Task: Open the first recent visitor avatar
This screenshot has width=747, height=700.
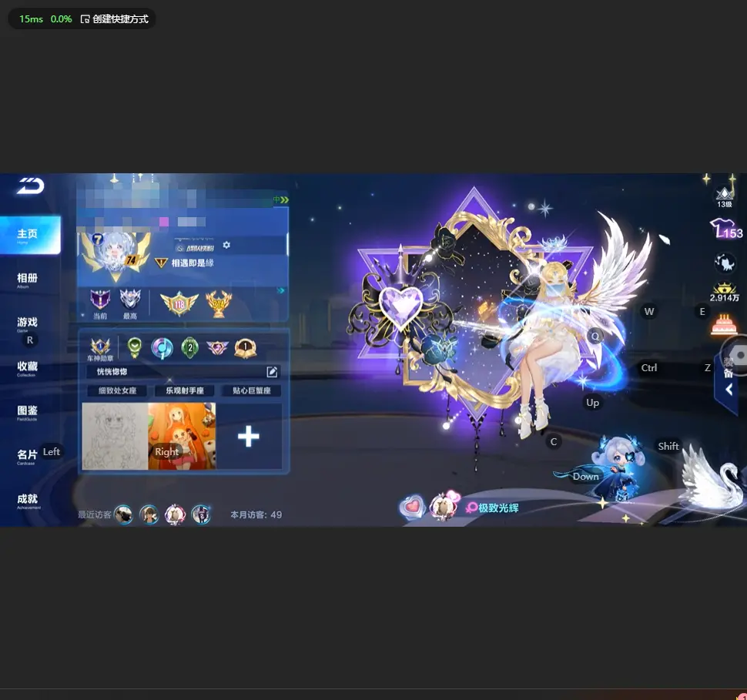Action: [x=124, y=514]
